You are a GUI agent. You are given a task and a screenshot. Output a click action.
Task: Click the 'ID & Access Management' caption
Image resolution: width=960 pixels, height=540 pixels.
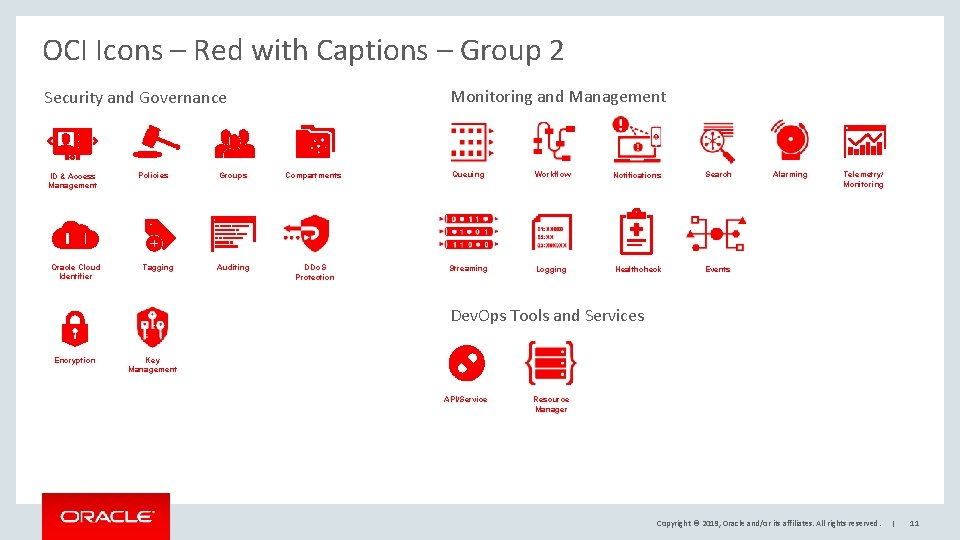72,181
